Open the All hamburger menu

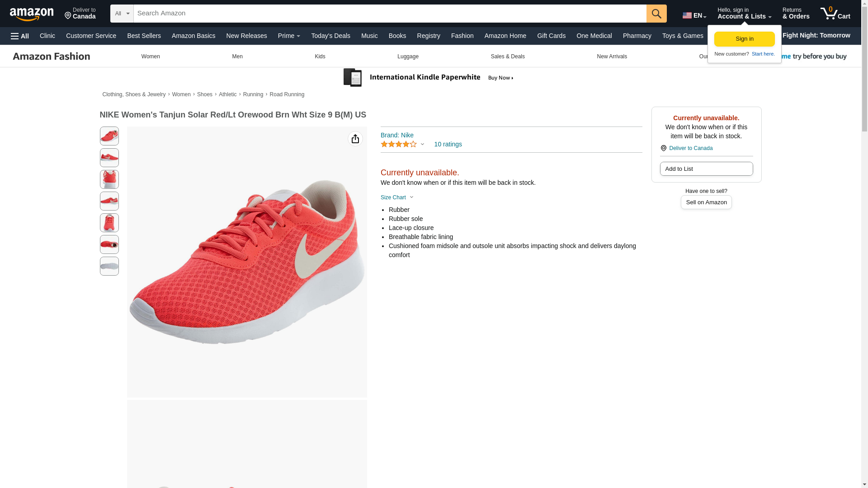20,36
